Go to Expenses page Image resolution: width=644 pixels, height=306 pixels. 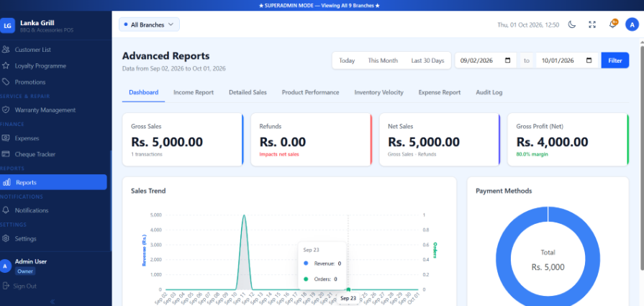[53, 138]
